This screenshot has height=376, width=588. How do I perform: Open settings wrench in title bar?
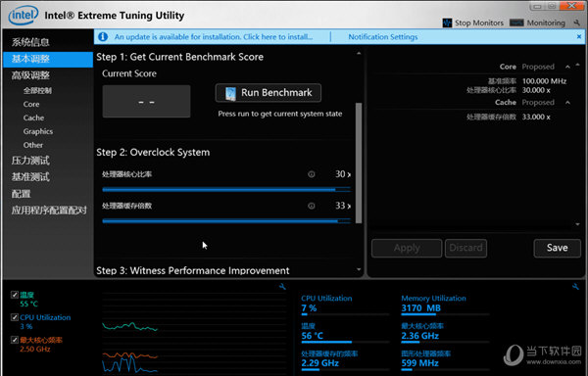click(x=577, y=23)
